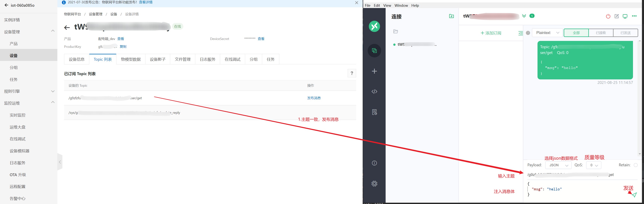Open the script code icon in sidebar
644x204 pixels.
[374, 92]
